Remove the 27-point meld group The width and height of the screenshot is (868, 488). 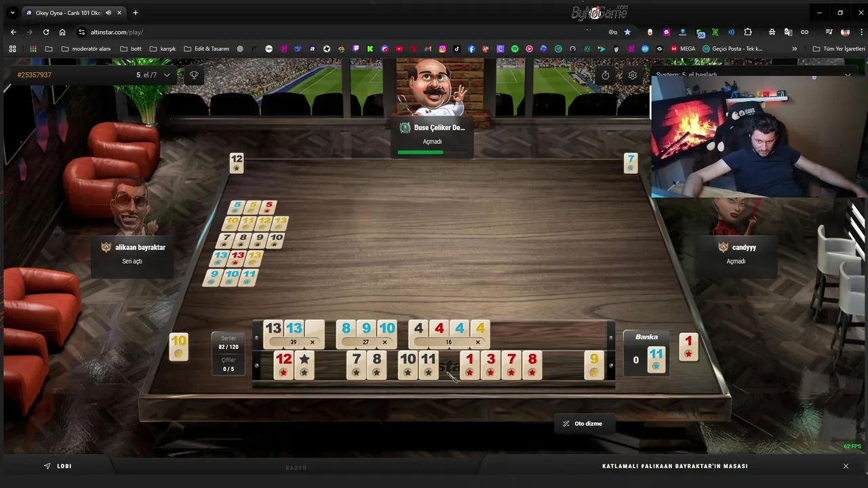(384, 342)
